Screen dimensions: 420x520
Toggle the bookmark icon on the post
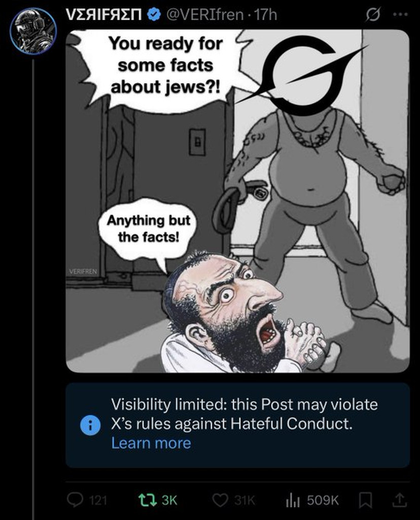[365, 500]
